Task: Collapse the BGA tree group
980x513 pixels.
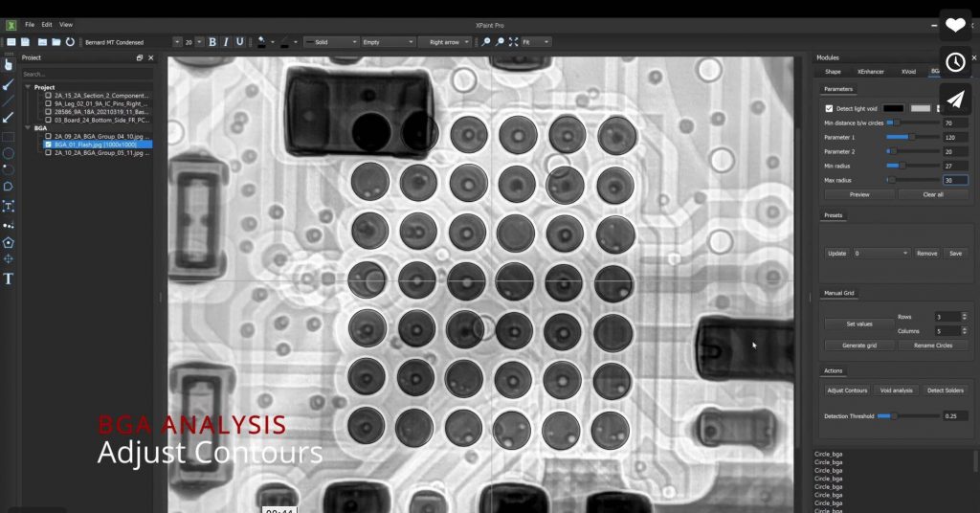Action: (28, 127)
